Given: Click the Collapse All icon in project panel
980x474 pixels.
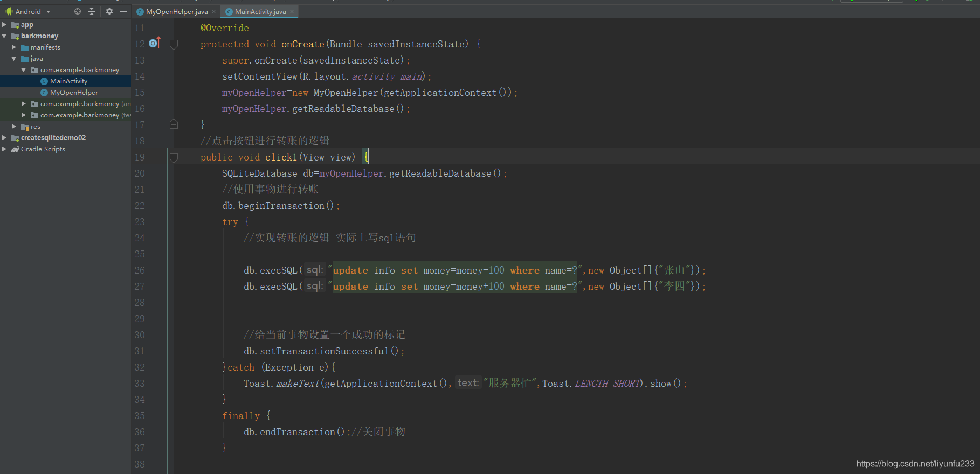Looking at the screenshot, I should point(92,11).
